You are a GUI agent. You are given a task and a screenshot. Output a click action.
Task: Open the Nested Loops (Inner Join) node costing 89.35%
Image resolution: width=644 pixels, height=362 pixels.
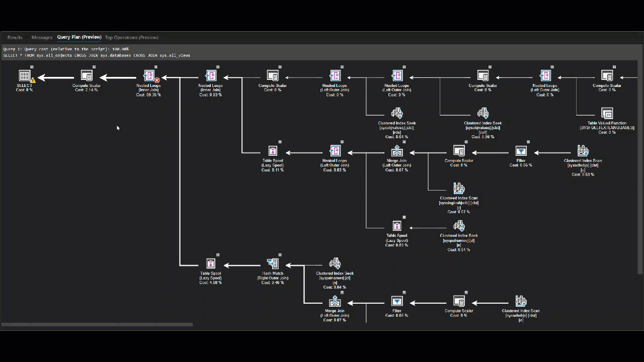tap(148, 76)
